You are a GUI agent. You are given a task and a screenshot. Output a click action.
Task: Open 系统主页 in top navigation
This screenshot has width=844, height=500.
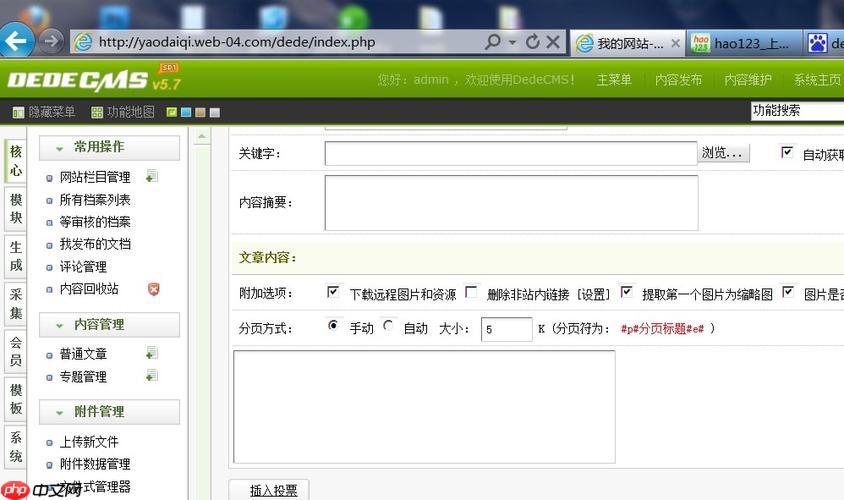click(x=817, y=80)
